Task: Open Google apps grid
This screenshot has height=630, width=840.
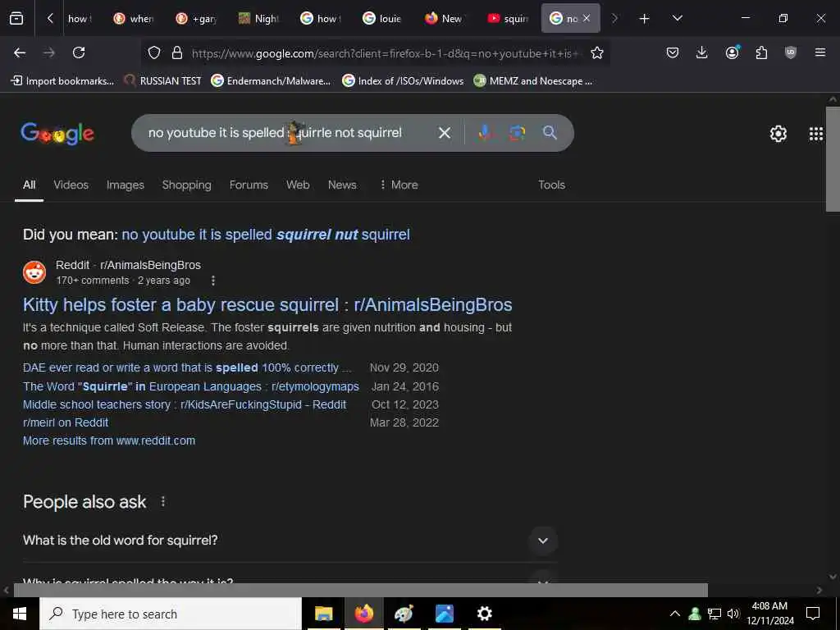Action: point(816,134)
